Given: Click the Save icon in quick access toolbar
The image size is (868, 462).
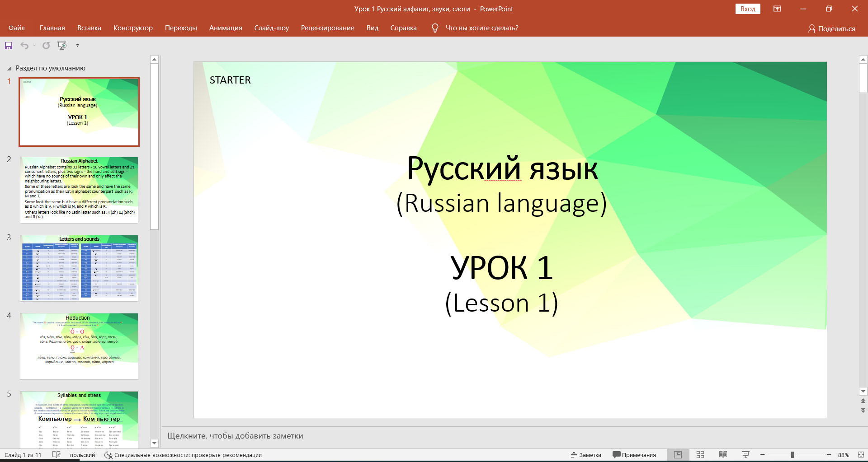Looking at the screenshot, I should [x=9, y=46].
